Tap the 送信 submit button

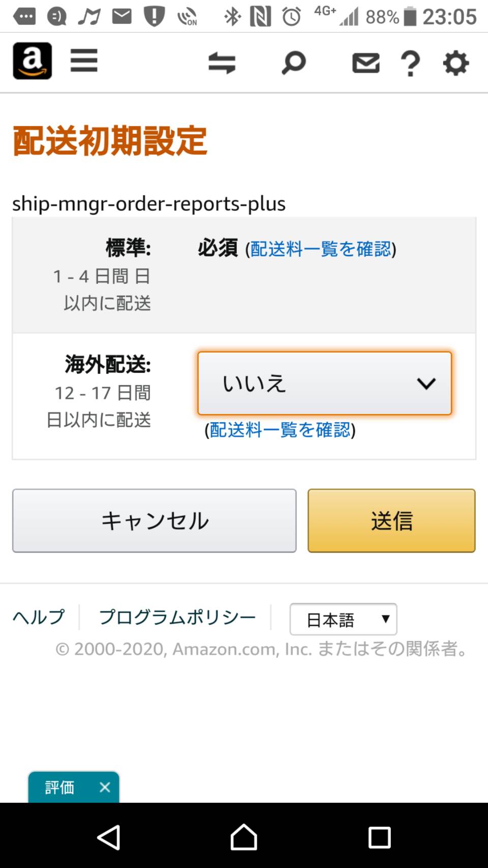[x=391, y=520]
